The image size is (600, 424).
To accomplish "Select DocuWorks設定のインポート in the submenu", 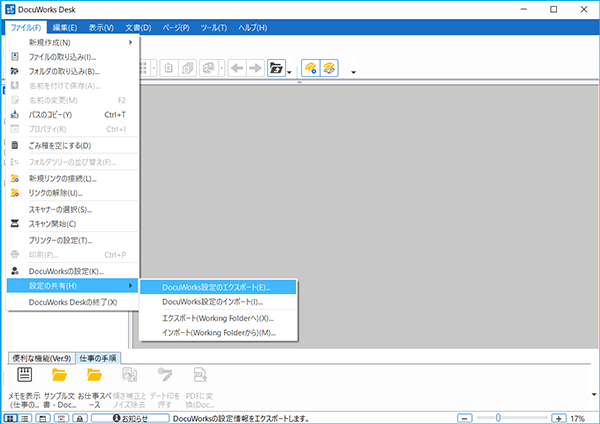I will (x=212, y=302).
